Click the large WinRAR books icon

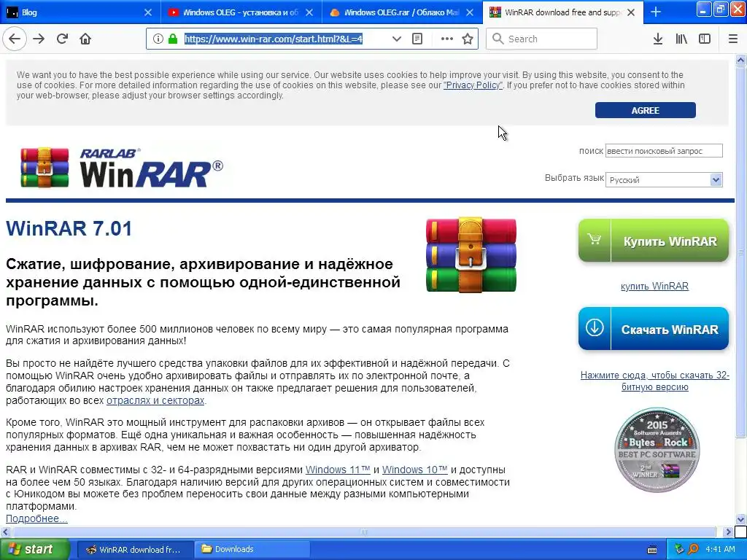[x=471, y=254]
